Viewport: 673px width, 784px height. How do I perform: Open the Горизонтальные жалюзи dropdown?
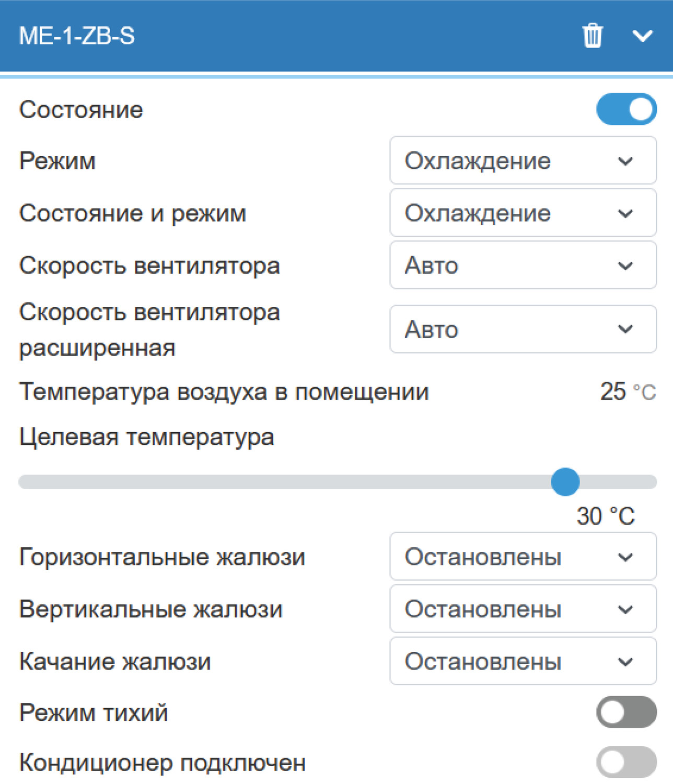[x=523, y=557]
